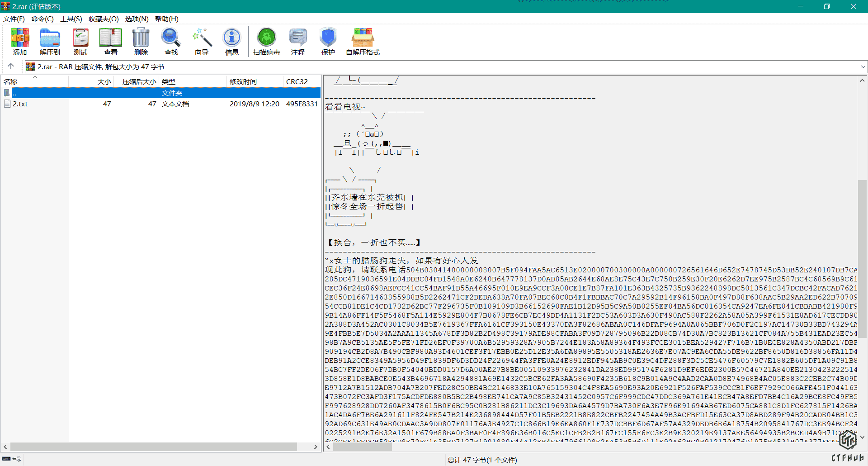Start Virus Scan (扫描病毒) icon

pyautogui.click(x=266, y=41)
